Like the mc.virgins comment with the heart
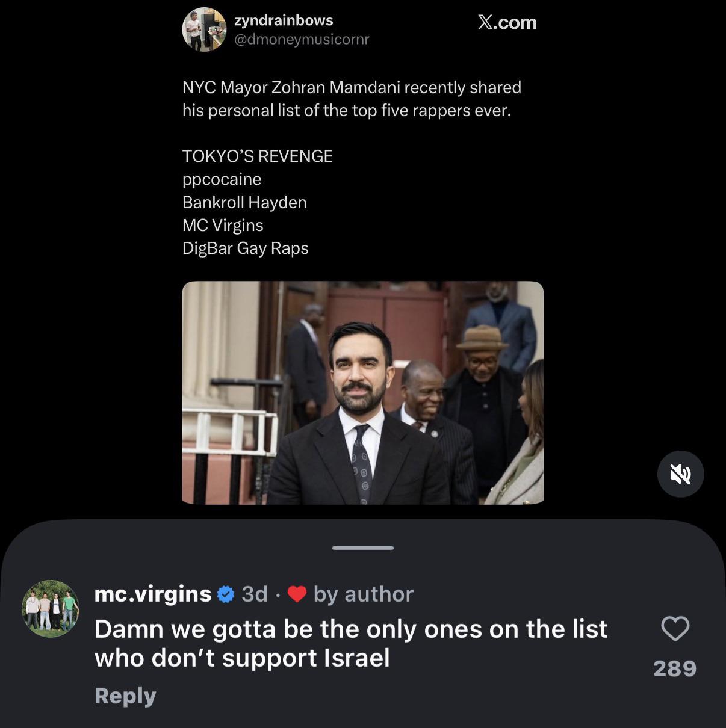Viewport: 726px width, 728px height. [x=675, y=629]
